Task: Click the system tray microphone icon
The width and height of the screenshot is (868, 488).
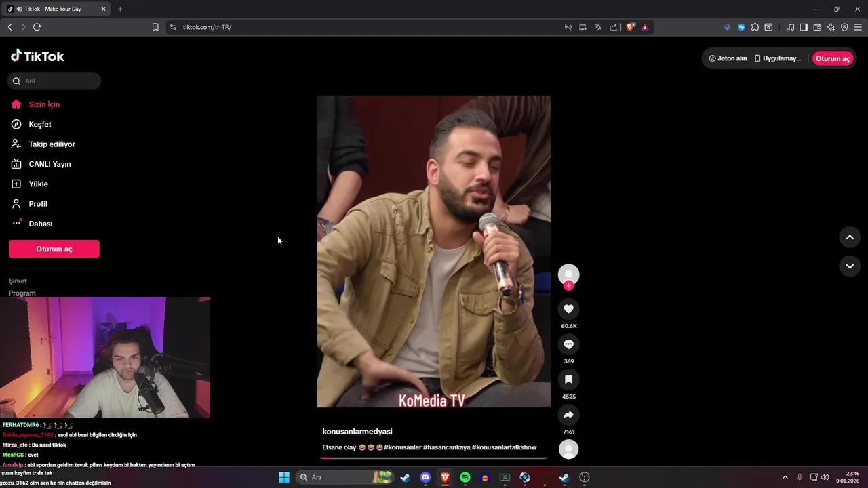Action: pos(800,477)
